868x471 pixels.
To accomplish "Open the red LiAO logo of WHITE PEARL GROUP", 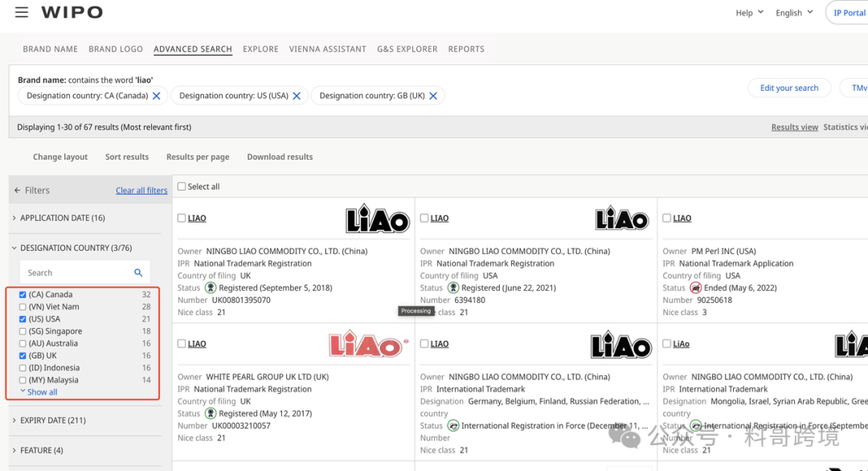I will pos(368,344).
